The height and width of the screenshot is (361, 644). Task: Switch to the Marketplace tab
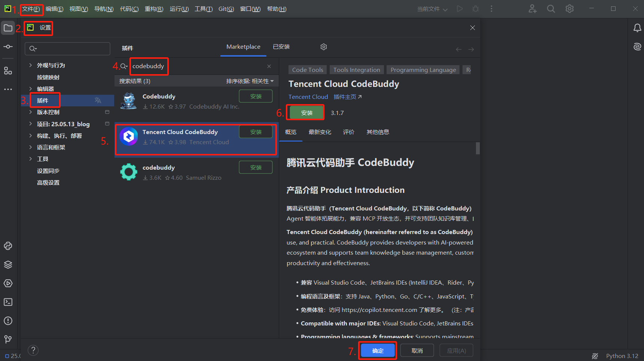[x=243, y=47]
